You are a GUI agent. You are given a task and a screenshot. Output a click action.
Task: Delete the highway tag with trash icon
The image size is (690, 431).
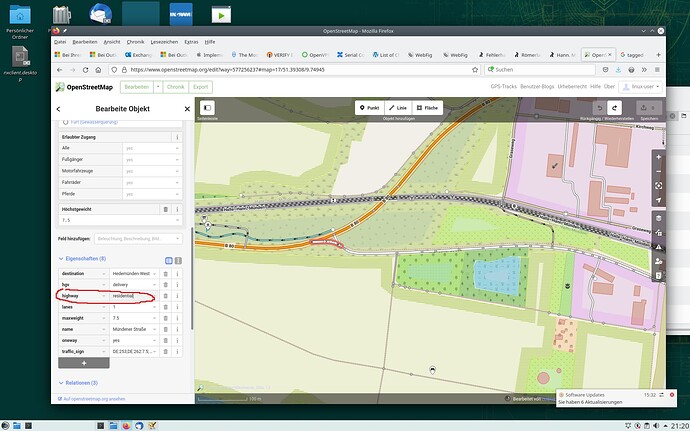(x=165, y=296)
